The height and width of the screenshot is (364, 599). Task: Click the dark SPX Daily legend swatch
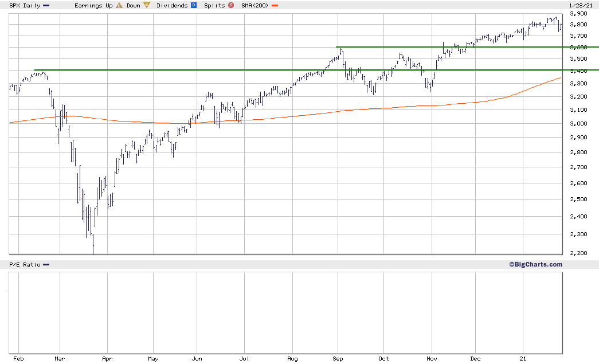coord(46,6)
